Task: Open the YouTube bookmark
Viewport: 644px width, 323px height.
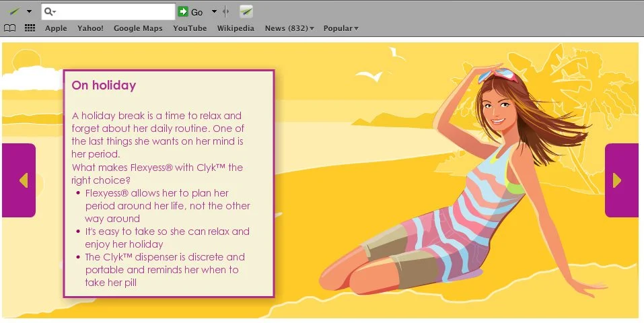Action: [x=190, y=28]
